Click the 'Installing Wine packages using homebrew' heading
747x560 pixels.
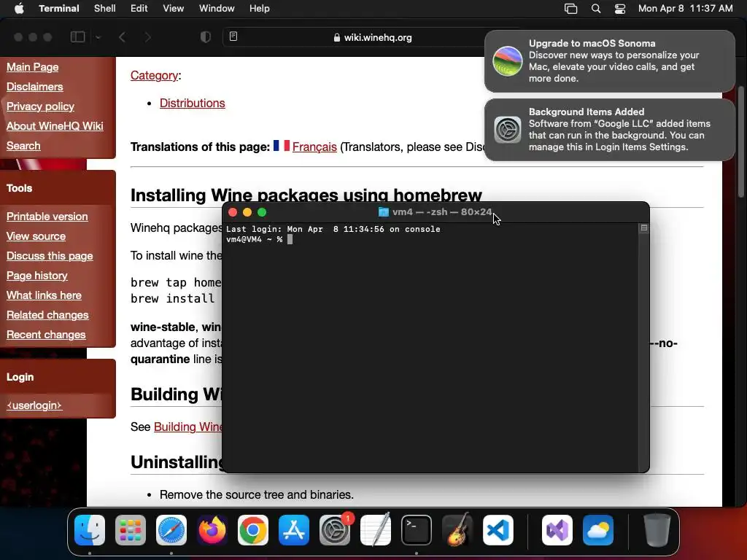[306, 195]
